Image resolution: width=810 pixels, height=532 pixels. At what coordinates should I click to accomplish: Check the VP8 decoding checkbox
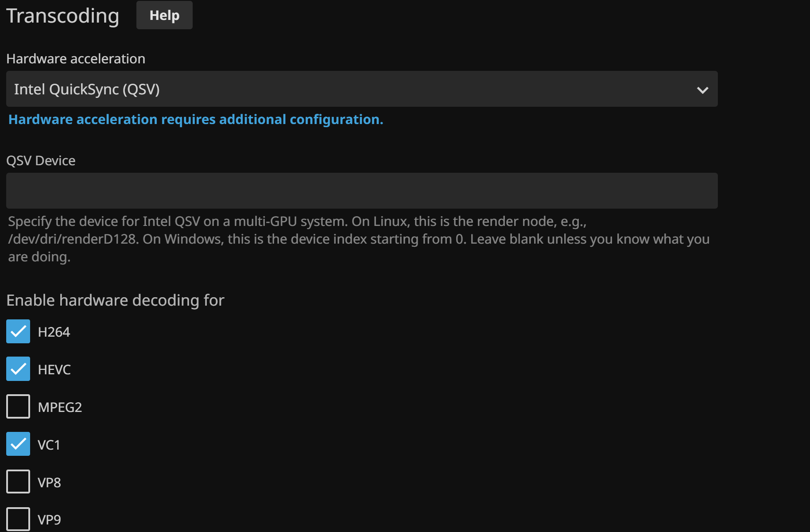point(18,482)
